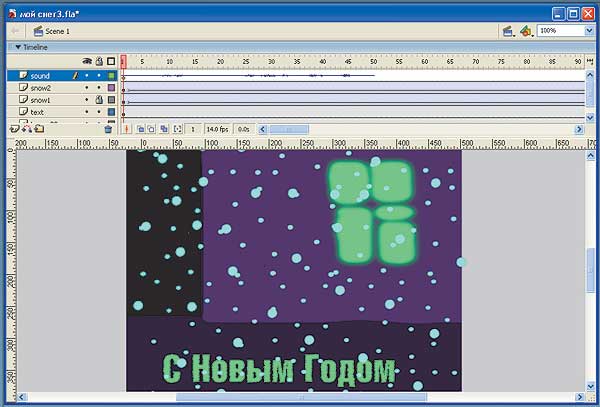Open the Edit Symbols shapes menu
600x407 pixels.
[x=527, y=31]
